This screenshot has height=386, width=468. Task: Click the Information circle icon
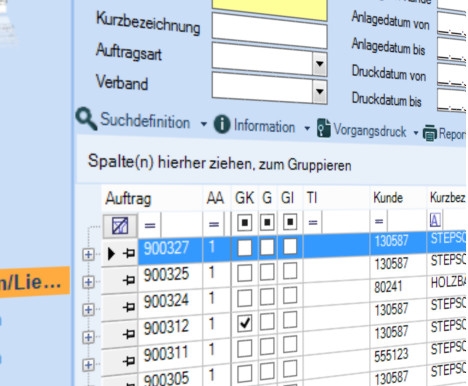tap(221, 124)
